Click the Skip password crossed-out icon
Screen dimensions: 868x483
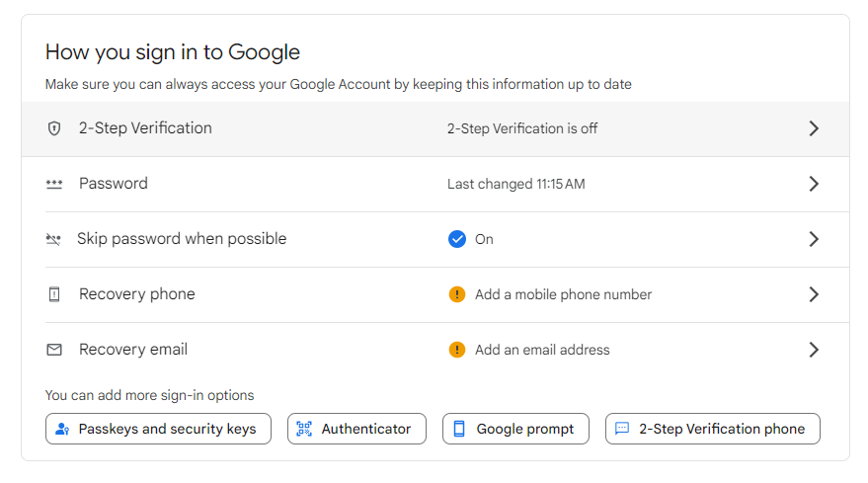tap(53, 239)
